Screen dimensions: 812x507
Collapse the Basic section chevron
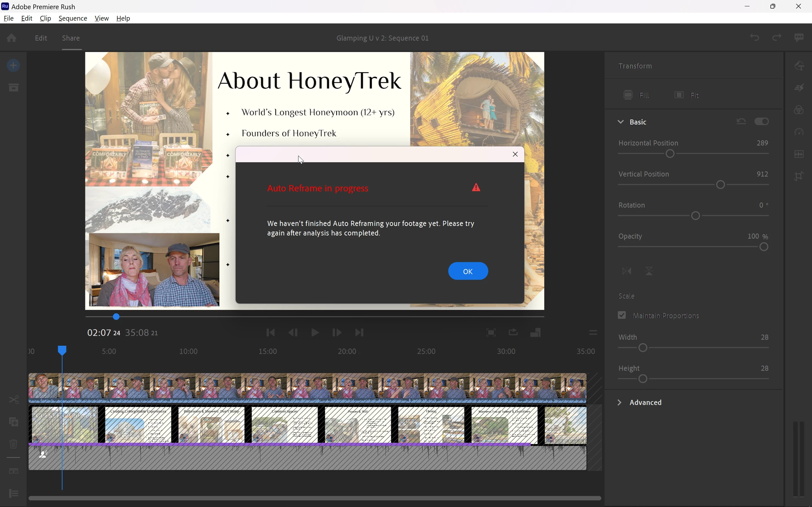(x=621, y=122)
